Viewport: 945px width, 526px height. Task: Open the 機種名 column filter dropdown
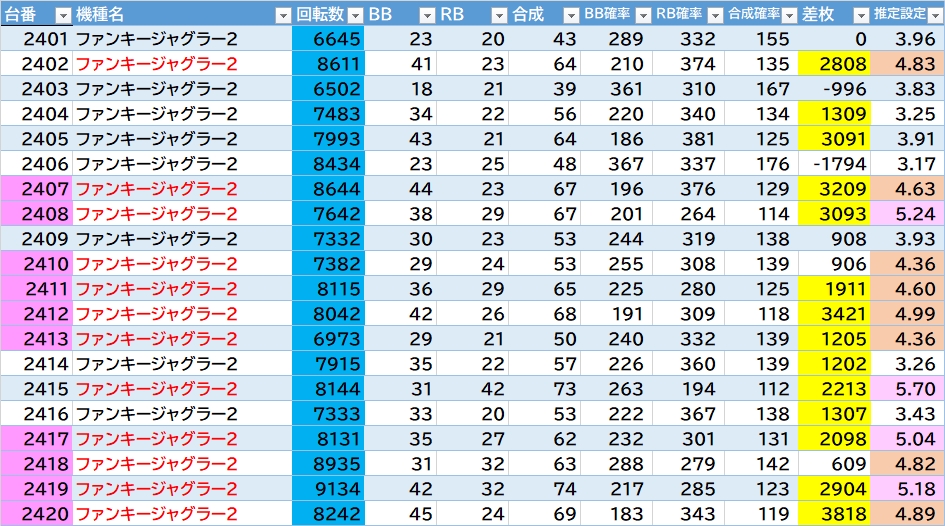(x=282, y=15)
